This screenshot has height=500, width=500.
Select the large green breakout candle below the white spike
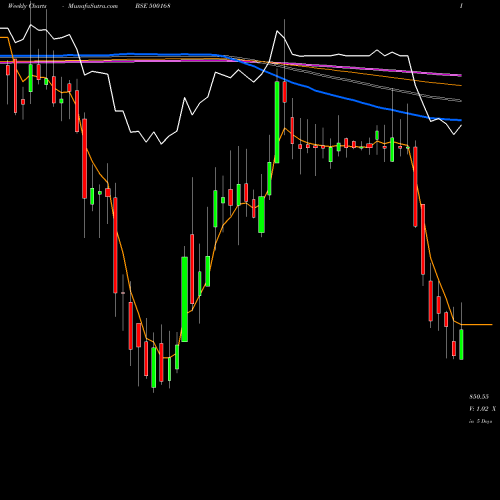pyautogui.click(x=277, y=122)
